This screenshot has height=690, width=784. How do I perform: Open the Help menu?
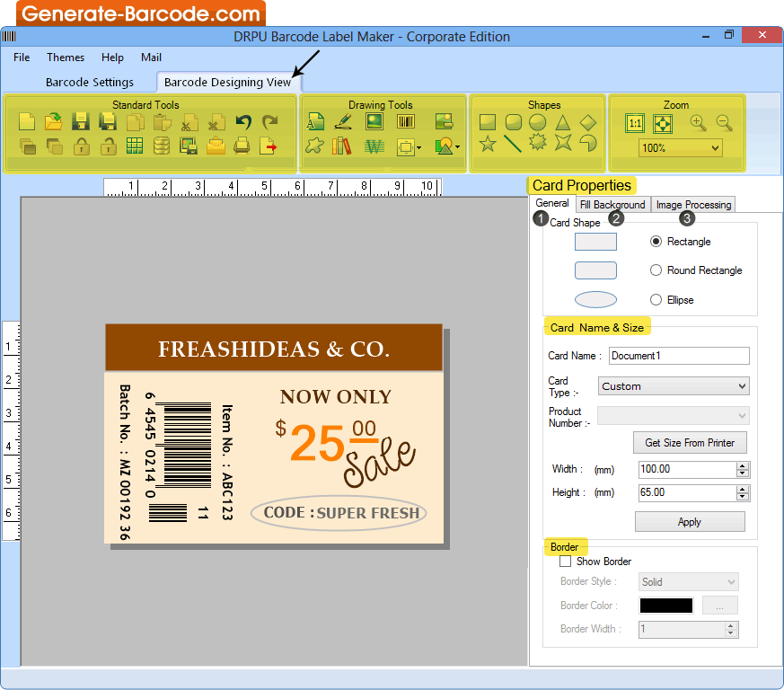pyautogui.click(x=112, y=57)
